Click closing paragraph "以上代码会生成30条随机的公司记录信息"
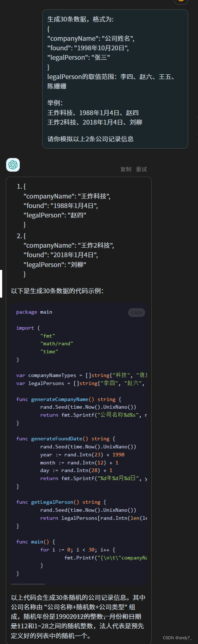 coord(78,617)
